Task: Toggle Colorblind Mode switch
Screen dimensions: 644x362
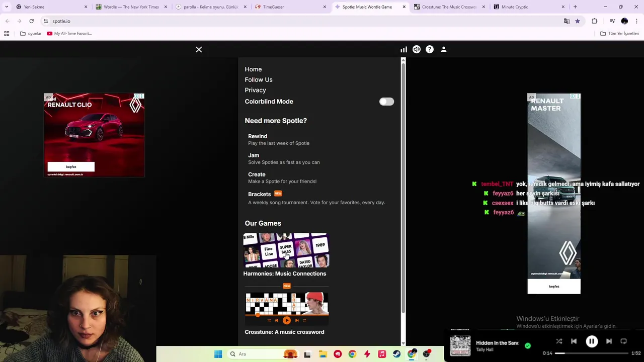Action: [x=386, y=102]
